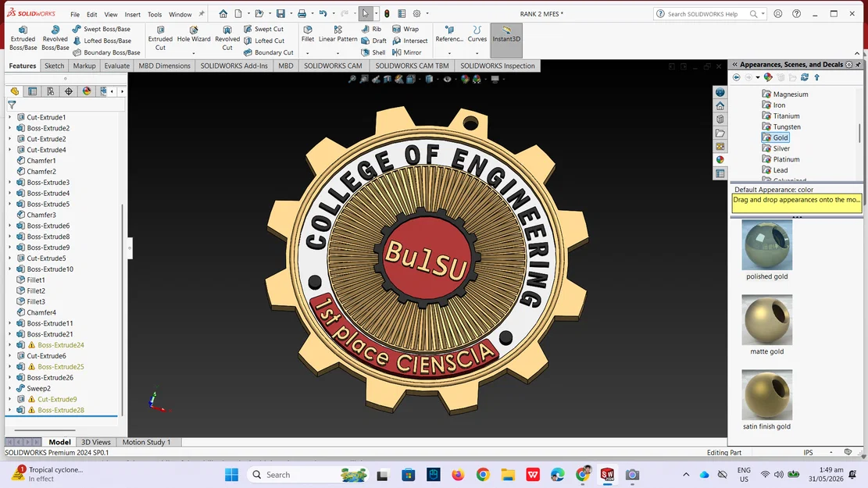Choose the Boundary Cut tool
This screenshot has height=488, width=868.
269,52
